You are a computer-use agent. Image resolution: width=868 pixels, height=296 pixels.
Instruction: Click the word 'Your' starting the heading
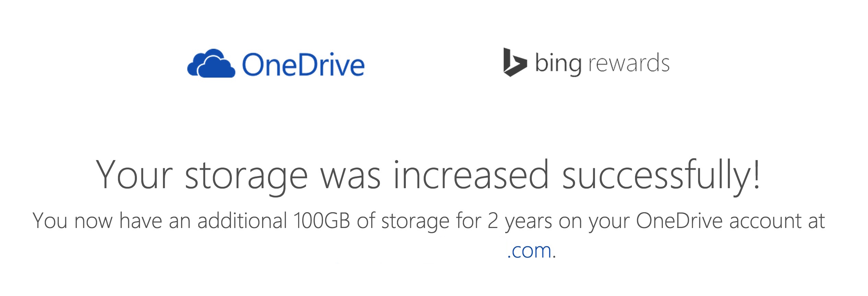(x=134, y=175)
